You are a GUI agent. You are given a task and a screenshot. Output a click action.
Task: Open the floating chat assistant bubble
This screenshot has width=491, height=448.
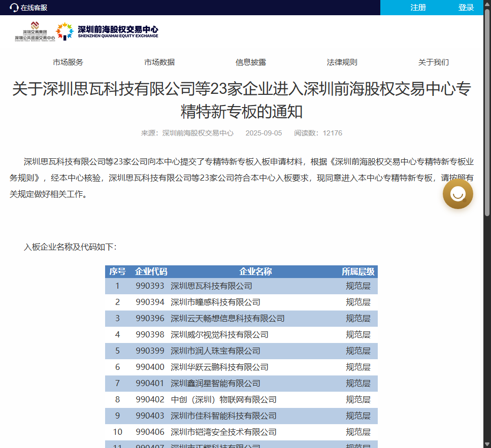(x=458, y=194)
